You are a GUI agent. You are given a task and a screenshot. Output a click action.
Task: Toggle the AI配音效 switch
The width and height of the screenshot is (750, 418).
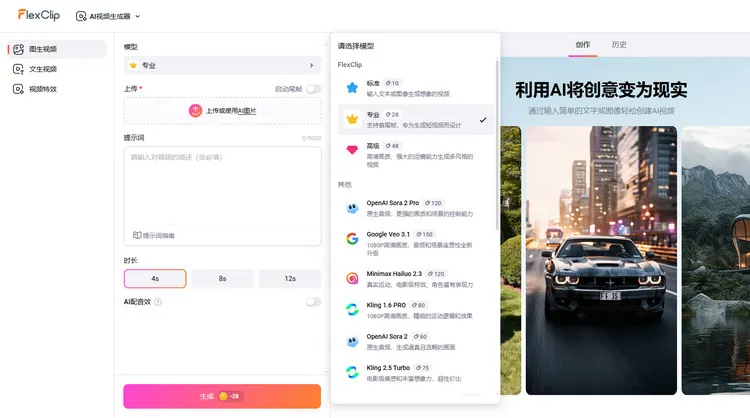(313, 302)
